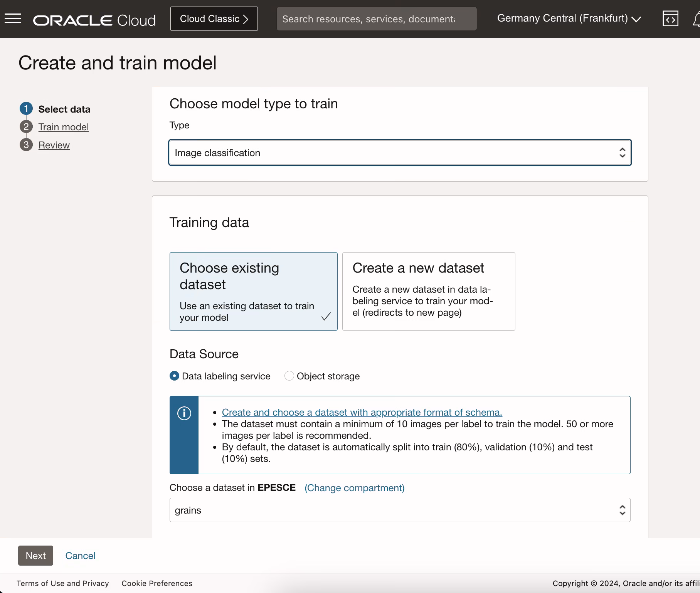Click the Change compartment link
This screenshot has height=593, width=700.
tap(355, 488)
